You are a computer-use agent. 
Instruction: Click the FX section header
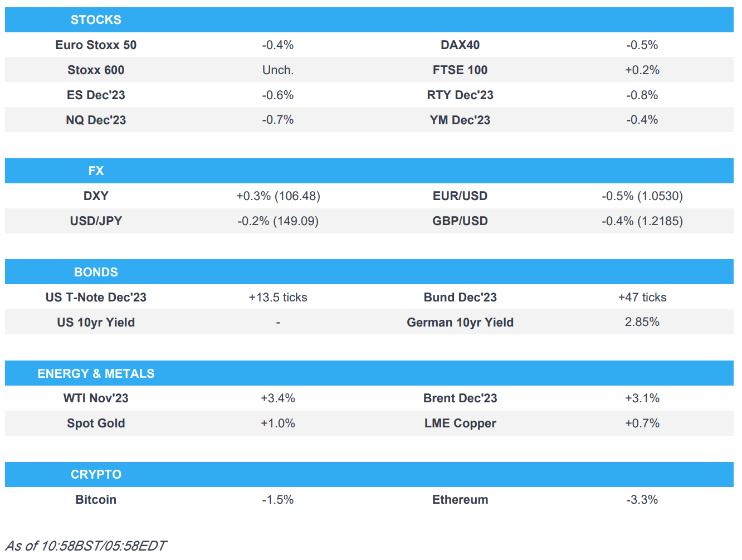[96, 171]
